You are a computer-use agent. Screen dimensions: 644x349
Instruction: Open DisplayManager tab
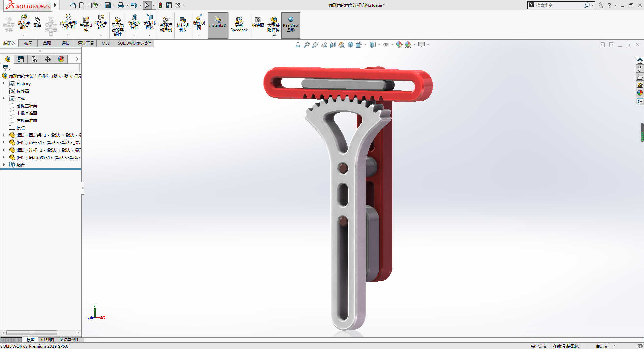(61, 59)
